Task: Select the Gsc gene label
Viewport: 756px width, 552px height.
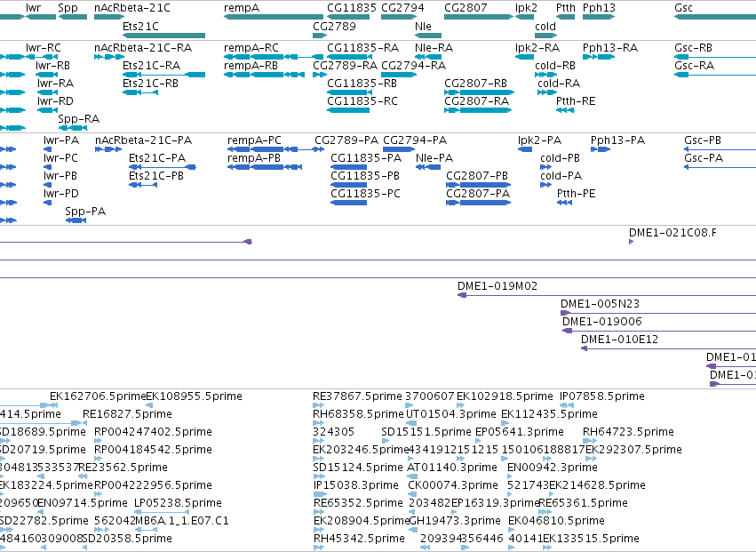Action: tap(684, 8)
